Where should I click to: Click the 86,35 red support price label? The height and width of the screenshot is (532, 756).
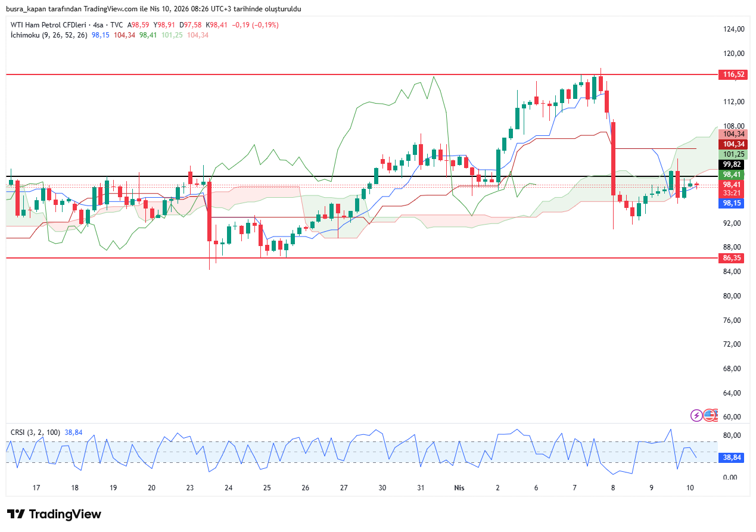coord(732,258)
